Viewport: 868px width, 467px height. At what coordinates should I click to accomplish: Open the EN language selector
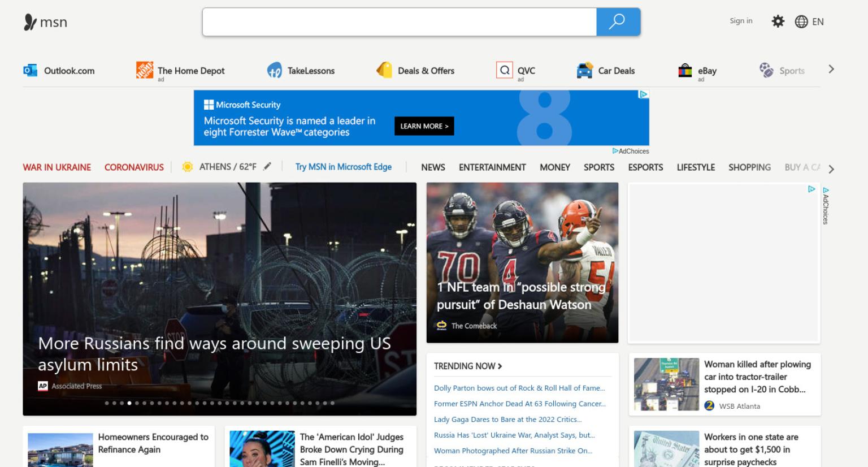coord(818,21)
